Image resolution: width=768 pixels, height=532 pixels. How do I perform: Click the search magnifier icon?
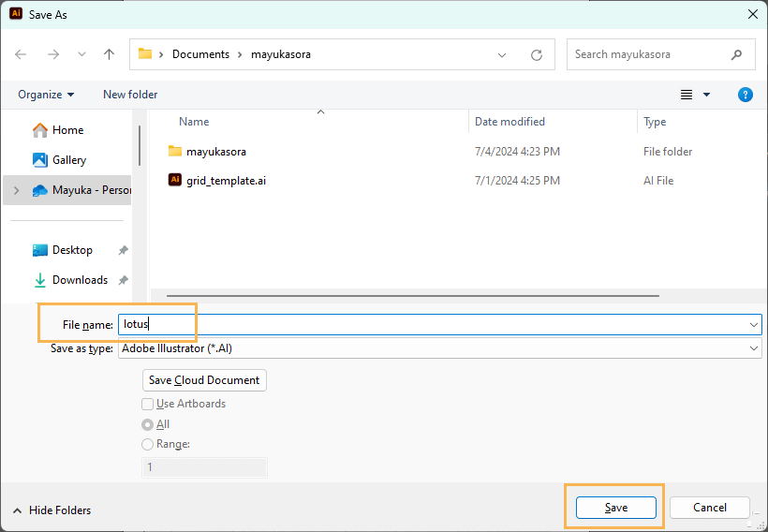[x=737, y=54]
